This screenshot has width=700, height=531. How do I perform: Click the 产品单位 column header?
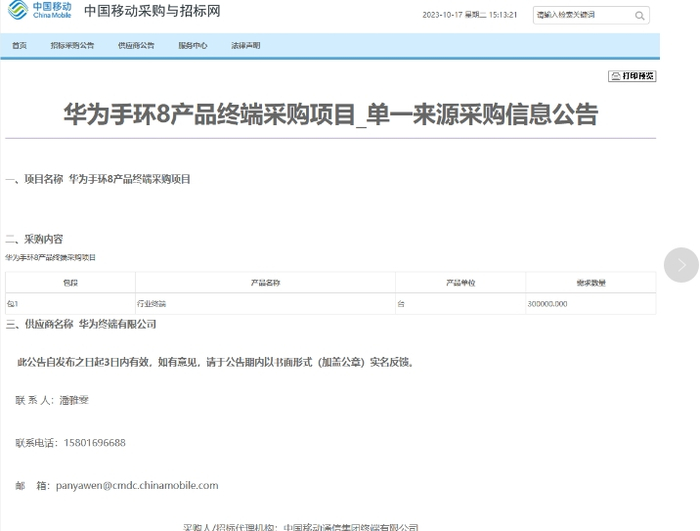461,283
